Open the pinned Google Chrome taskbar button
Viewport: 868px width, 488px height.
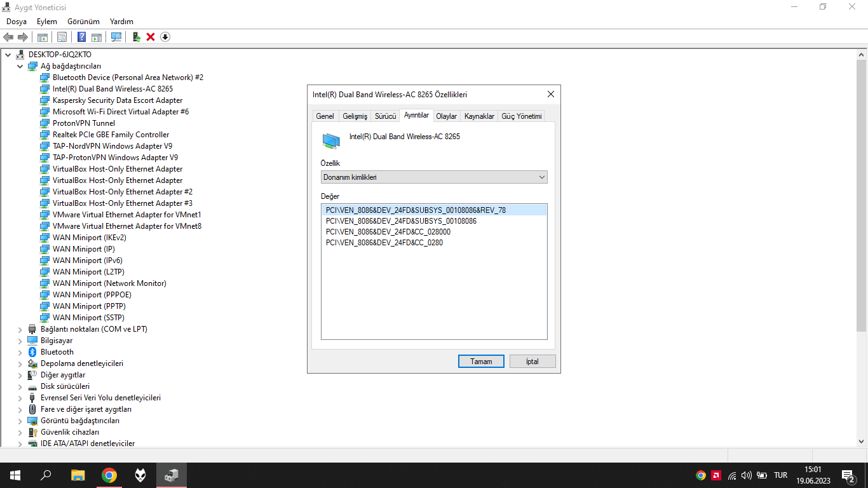pyautogui.click(x=109, y=475)
